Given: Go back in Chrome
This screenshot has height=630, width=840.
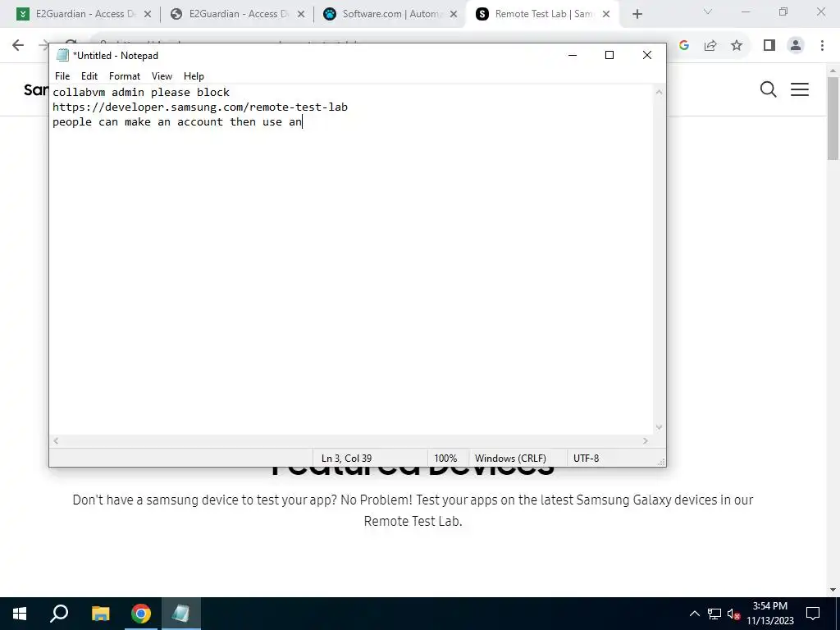Looking at the screenshot, I should point(18,46).
